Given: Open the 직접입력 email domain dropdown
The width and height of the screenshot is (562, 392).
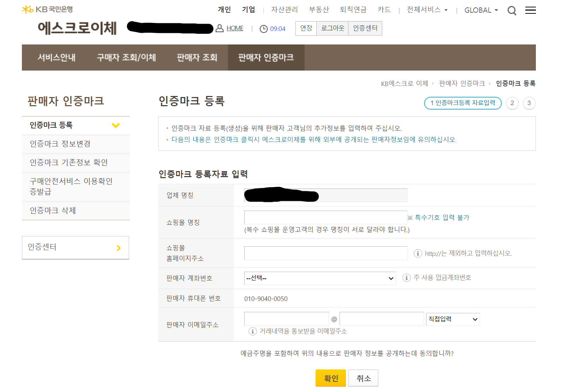Looking at the screenshot, I should point(453,319).
